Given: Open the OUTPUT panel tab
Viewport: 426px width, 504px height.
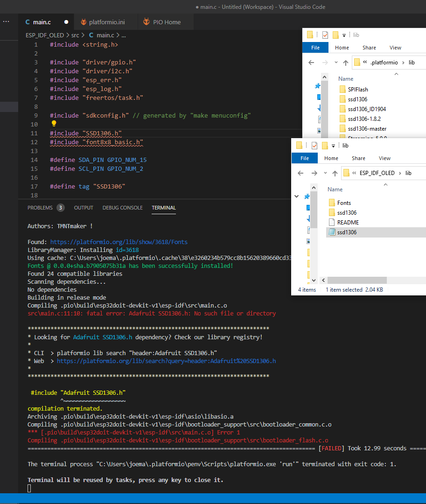Looking at the screenshot, I should click(x=84, y=208).
